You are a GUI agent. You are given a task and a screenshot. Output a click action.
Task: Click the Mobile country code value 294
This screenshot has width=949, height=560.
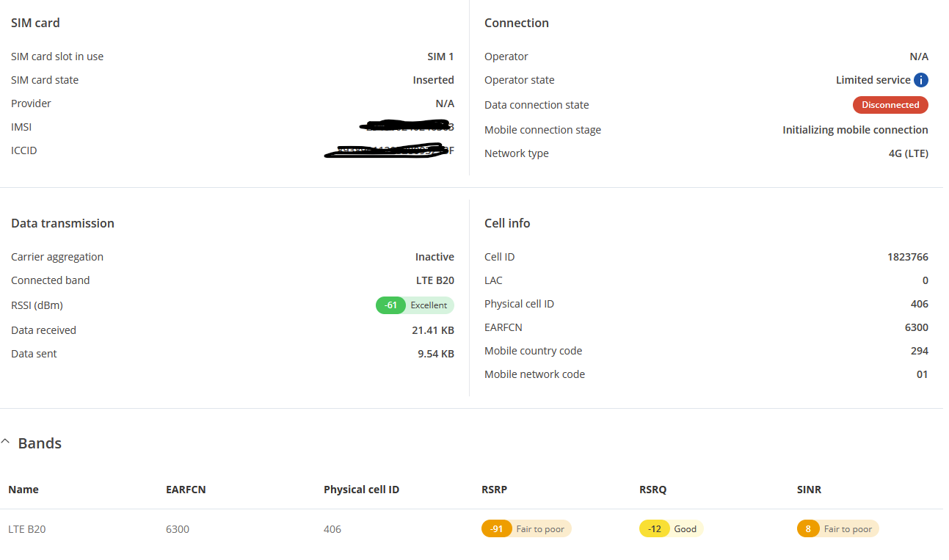(919, 351)
